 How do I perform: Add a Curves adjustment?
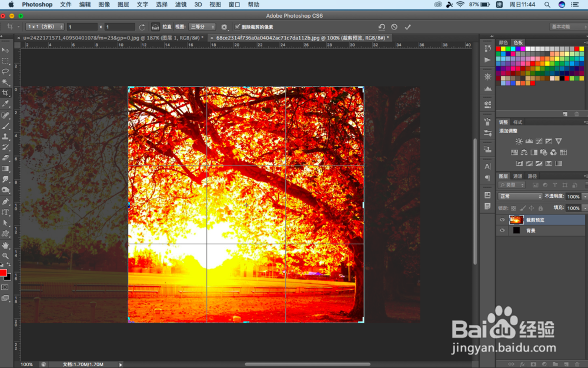click(x=539, y=141)
